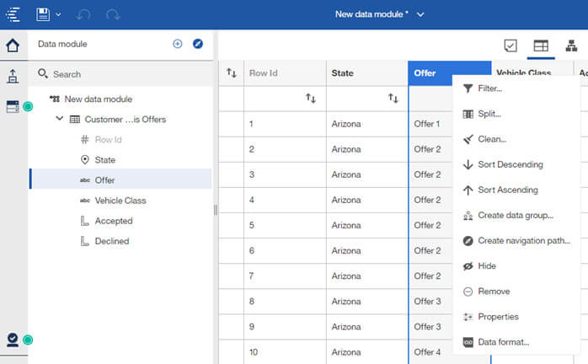The width and height of the screenshot is (588, 364).
Task: Collapse the Customer ...is Offers table
Action: 59,119
